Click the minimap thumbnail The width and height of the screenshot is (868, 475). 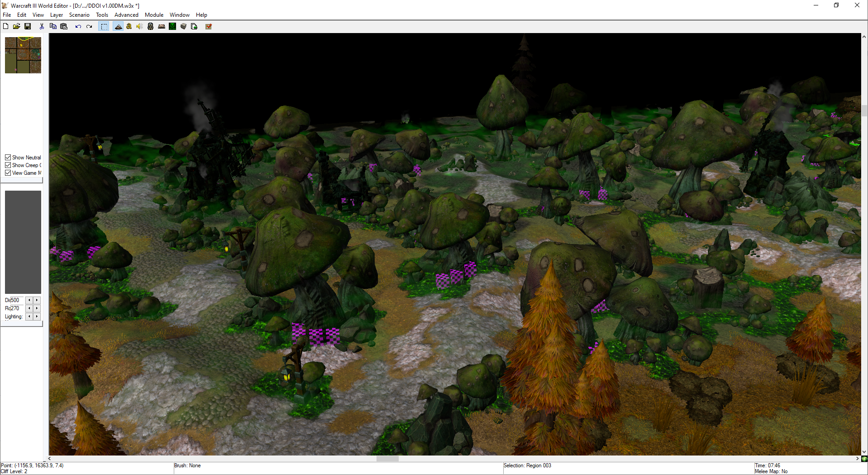pos(23,55)
